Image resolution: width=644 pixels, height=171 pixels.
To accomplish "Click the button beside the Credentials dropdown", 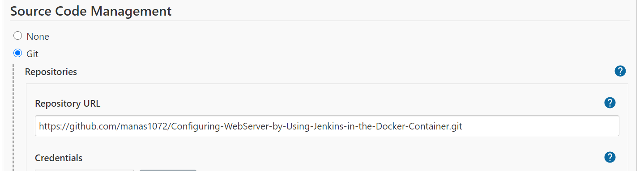I will [x=168, y=170].
